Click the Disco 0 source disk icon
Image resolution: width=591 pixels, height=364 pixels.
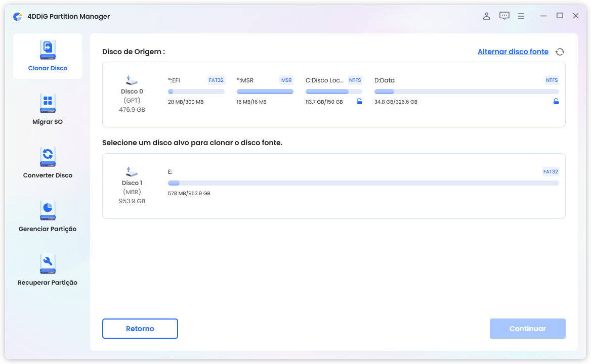(132, 80)
